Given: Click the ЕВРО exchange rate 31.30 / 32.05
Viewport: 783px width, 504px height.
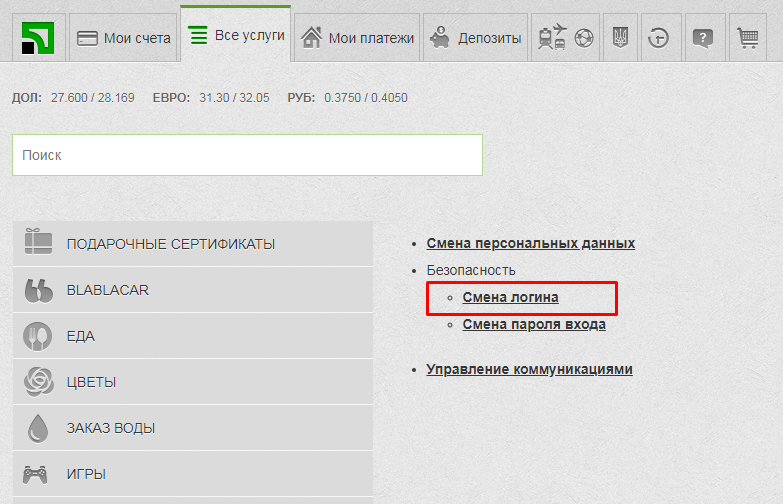Looking at the screenshot, I should [x=234, y=97].
